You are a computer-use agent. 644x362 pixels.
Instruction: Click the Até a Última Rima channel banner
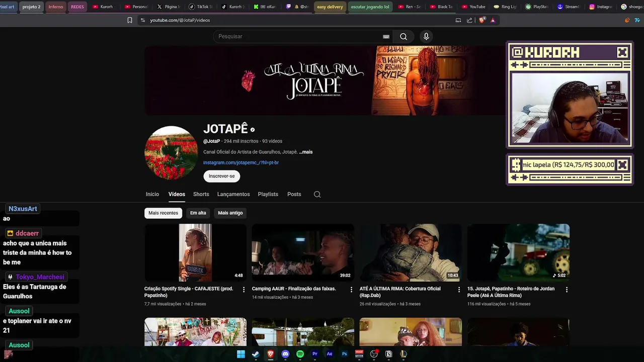325,80
